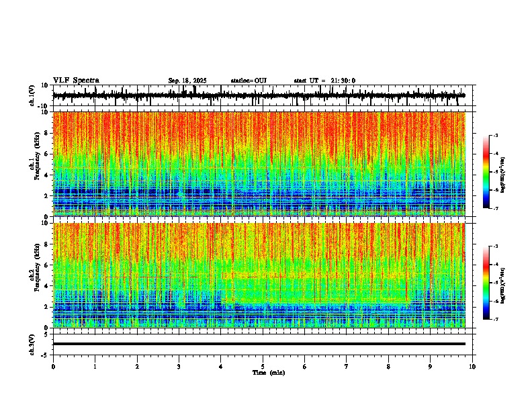Screen dimensions: 532x411
Task: Click the ch.1 spectrogram color scale bar
Action: 486,172
